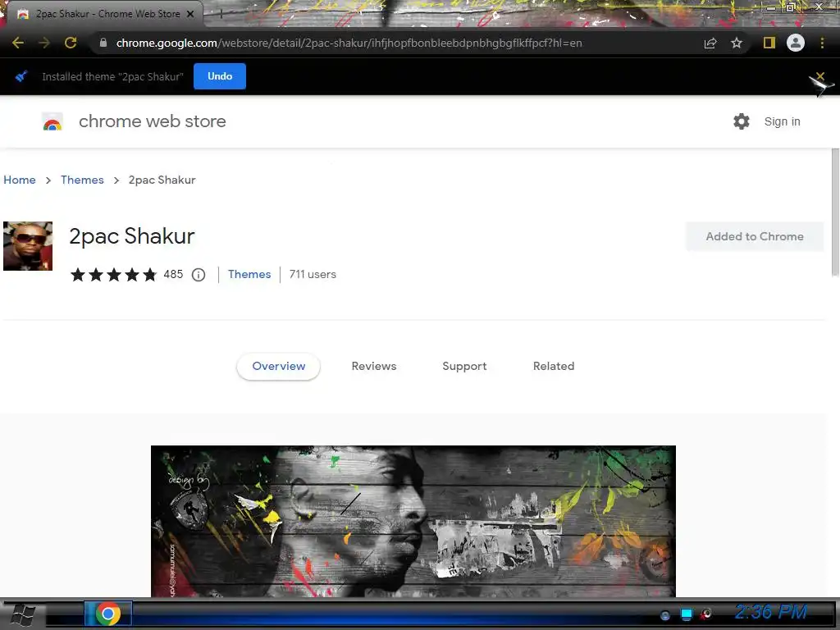Open rating info circle icon
The width and height of the screenshot is (840, 630).
[199, 275]
